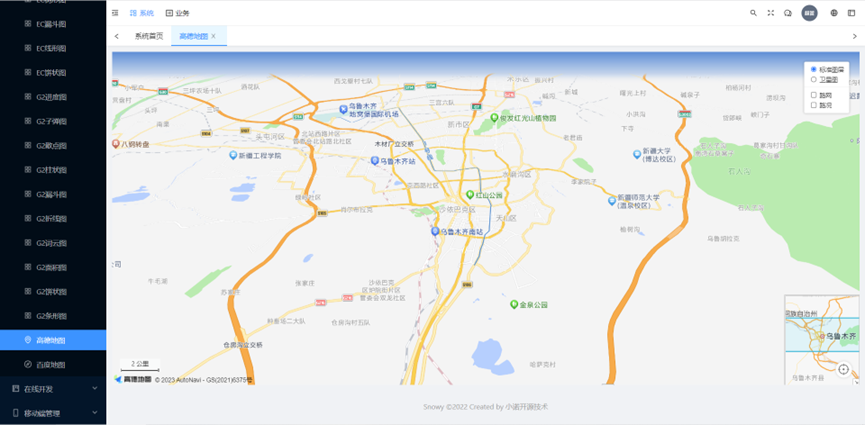Click the grid icon beside G2进度图
Screen dimensions: 865x425
(x=28, y=97)
